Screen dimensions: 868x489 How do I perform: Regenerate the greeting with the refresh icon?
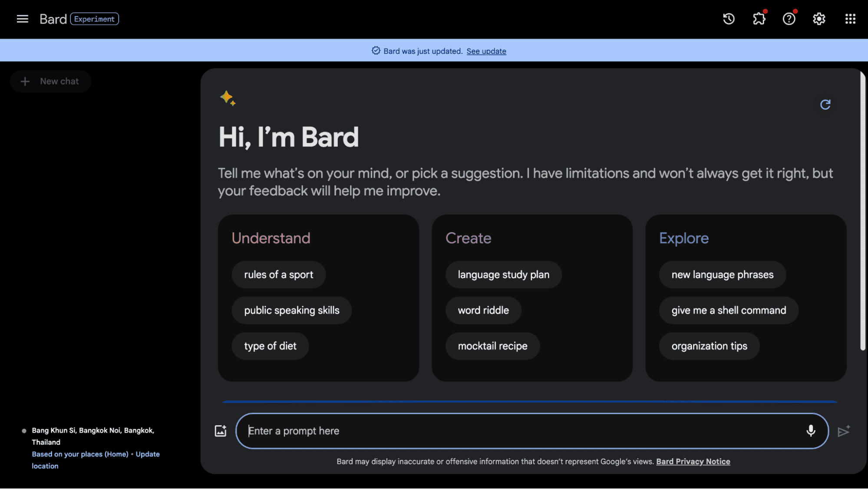tap(825, 105)
